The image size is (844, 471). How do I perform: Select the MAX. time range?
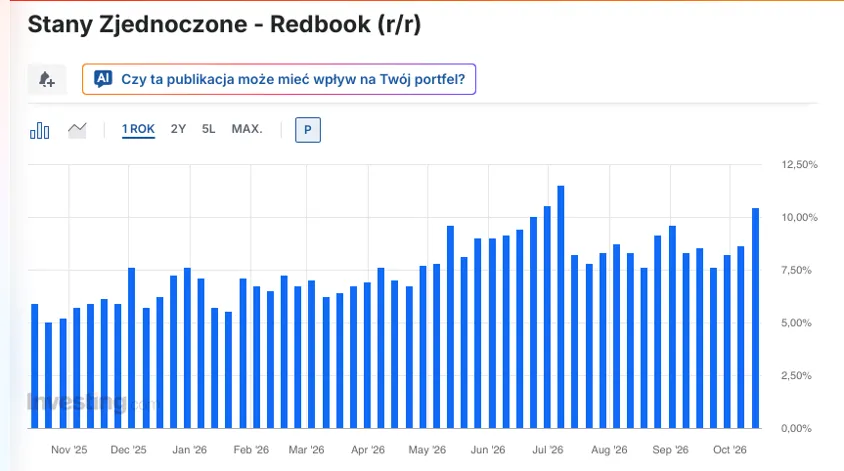tap(247, 129)
